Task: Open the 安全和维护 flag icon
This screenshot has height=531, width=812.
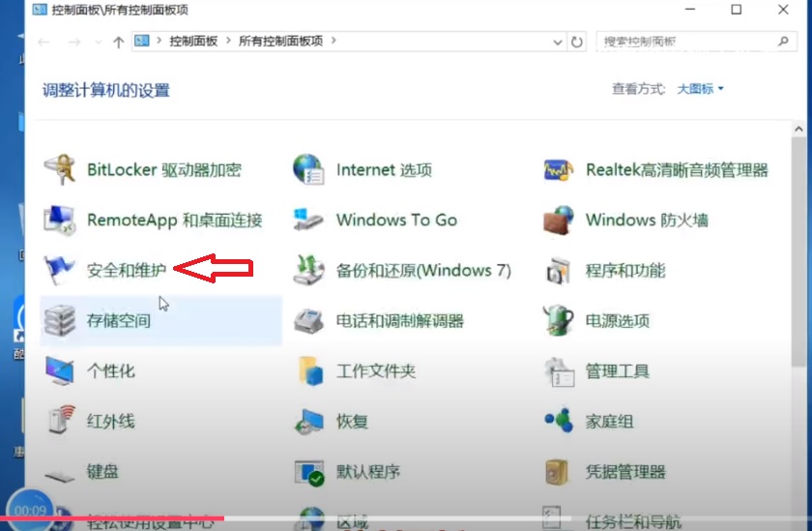Action: coord(59,270)
